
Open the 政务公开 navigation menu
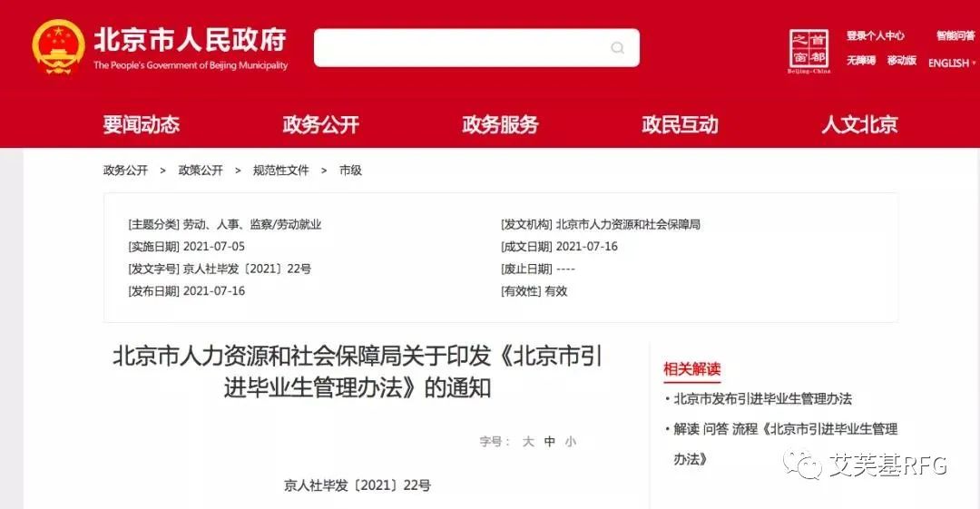pyautogui.click(x=320, y=124)
